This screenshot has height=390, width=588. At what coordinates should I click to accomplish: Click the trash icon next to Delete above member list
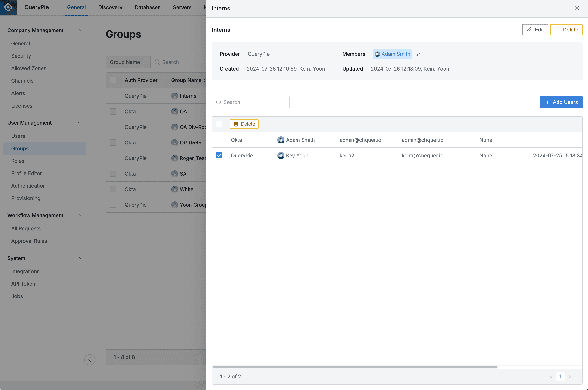click(236, 124)
